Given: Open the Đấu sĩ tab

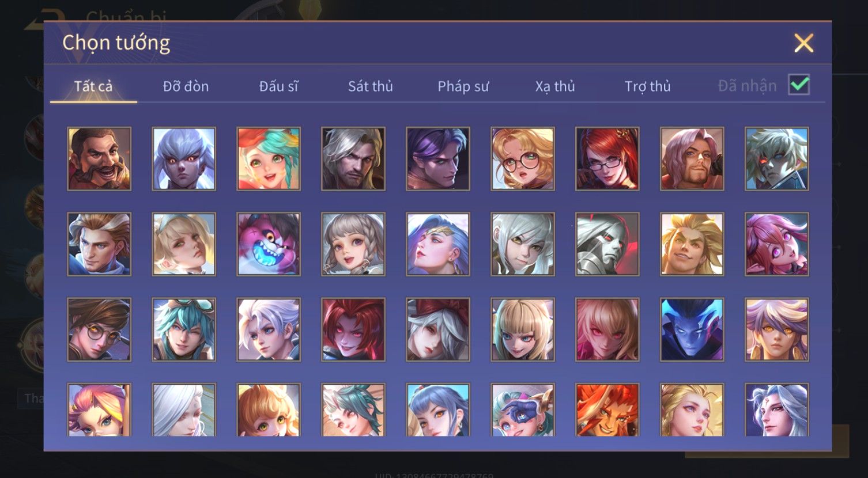Looking at the screenshot, I should [x=278, y=86].
